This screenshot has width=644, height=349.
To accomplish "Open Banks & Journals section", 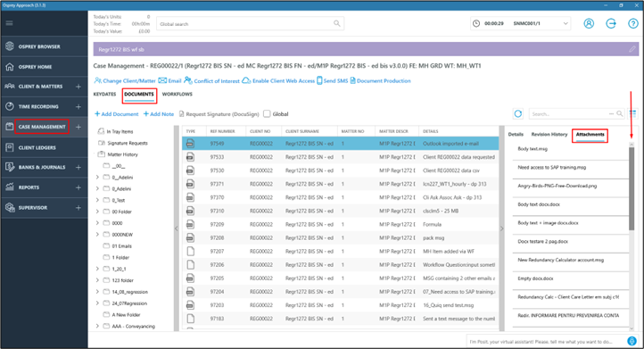I will pos(42,167).
